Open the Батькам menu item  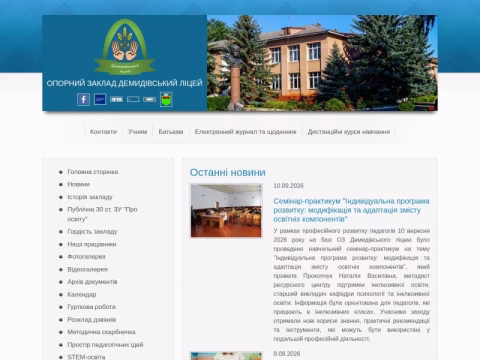click(x=171, y=132)
